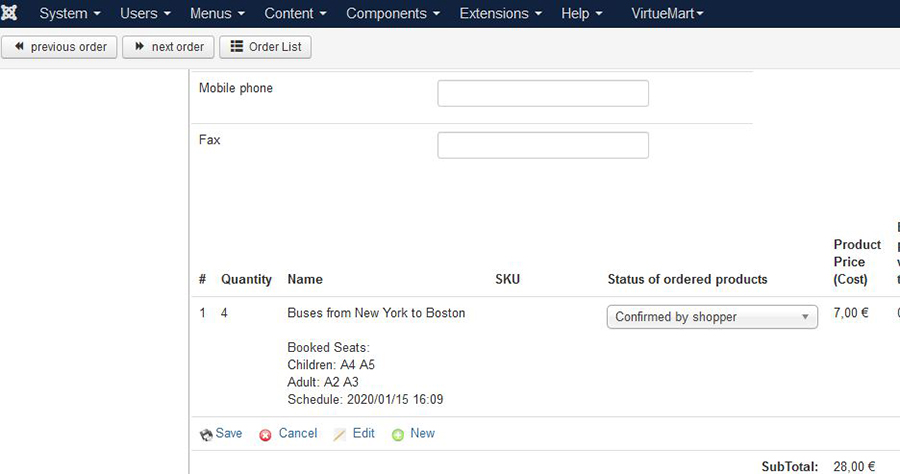The width and height of the screenshot is (900, 474).
Task: Go to the next order
Action: pos(168,47)
